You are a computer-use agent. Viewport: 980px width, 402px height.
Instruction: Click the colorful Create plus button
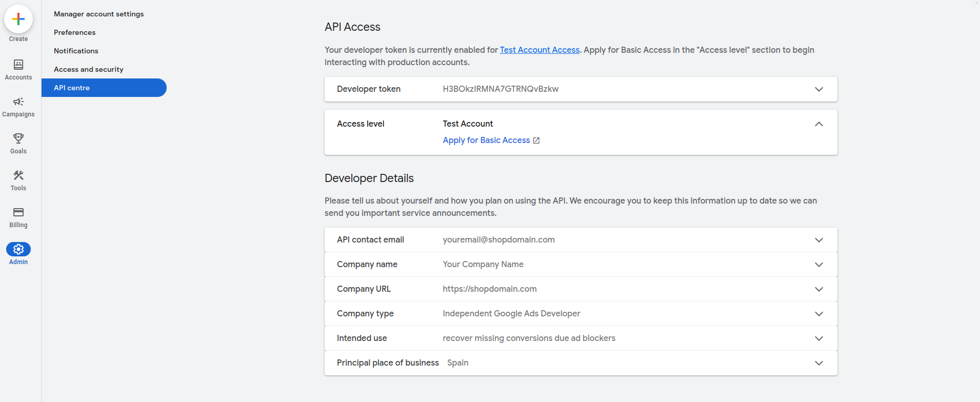[18, 19]
